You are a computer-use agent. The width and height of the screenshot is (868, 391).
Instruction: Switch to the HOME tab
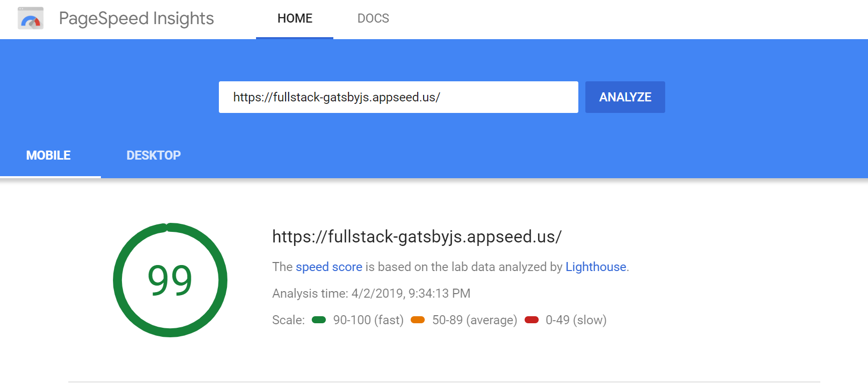pos(295,19)
